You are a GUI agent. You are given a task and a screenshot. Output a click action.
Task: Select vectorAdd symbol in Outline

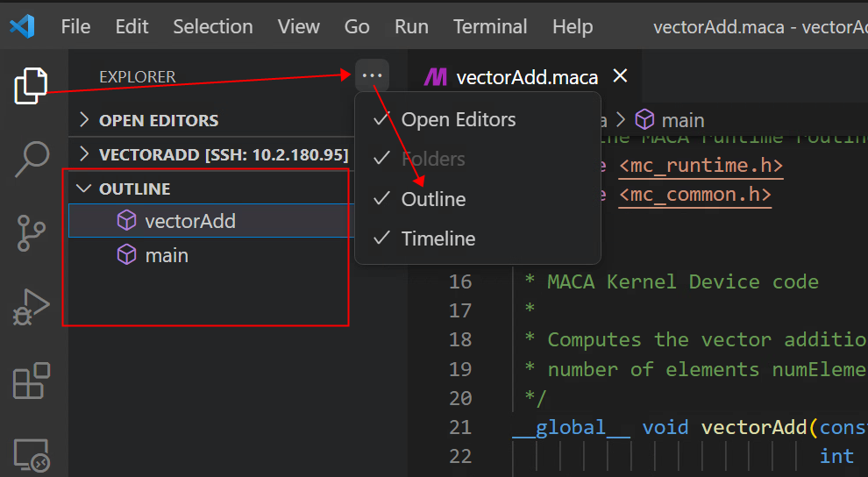pos(189,221)
